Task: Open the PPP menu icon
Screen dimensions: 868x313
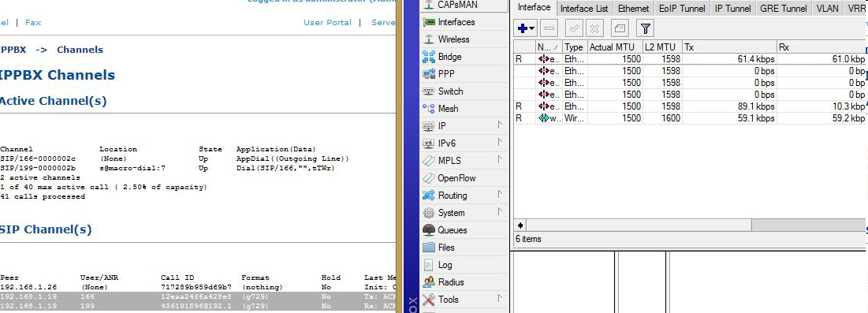Action: [x=428, y=73]
